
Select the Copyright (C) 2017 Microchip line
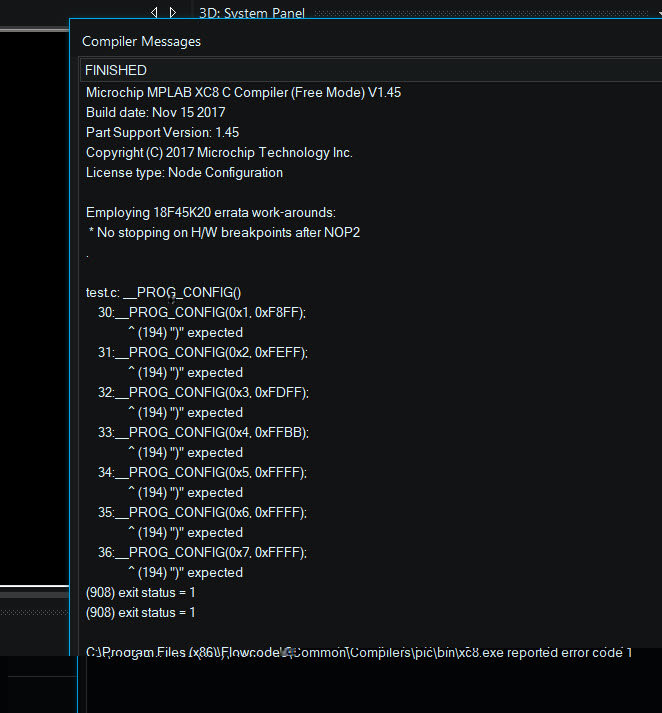tap(219, 152)
